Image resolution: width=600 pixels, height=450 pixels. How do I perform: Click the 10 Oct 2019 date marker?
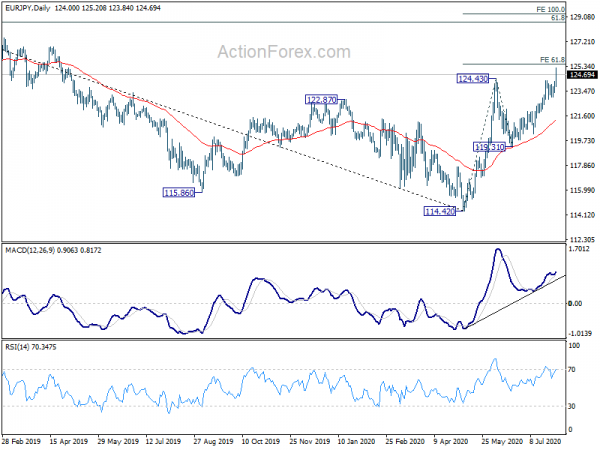coord(261,441)
